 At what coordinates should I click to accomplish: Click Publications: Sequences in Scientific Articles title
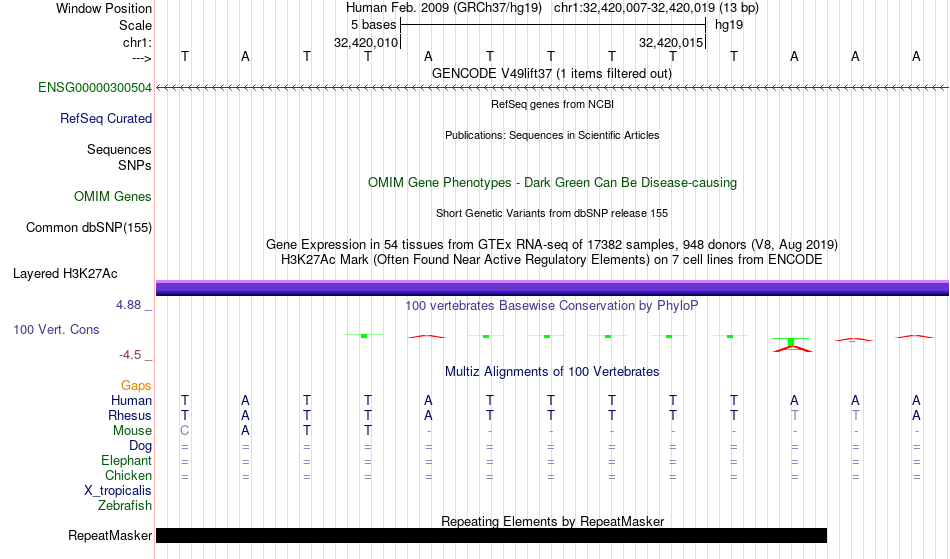pyautogui.click(x=552, y=135)
